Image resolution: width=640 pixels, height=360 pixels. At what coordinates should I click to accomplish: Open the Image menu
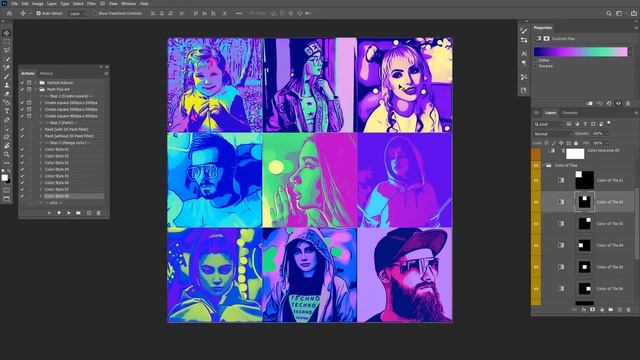38,4
